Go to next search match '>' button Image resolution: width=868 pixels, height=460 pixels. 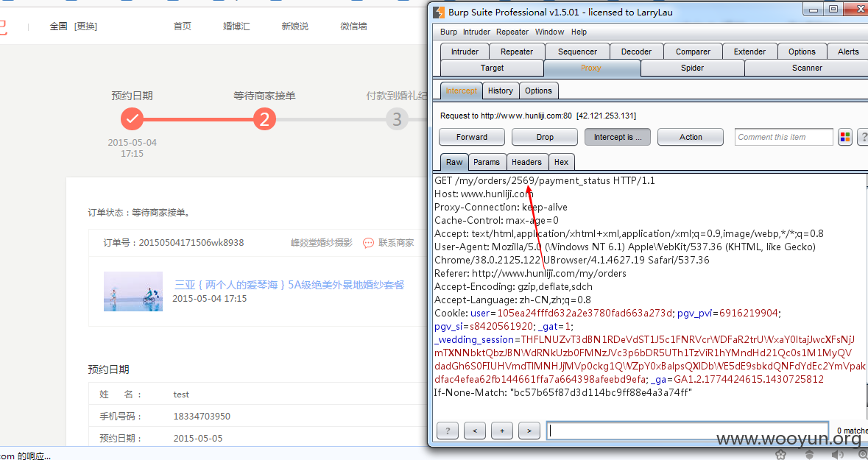click(529, 431)
